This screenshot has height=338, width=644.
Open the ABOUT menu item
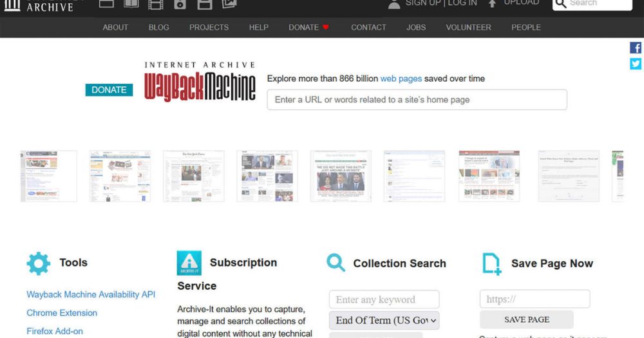[115, 28]
